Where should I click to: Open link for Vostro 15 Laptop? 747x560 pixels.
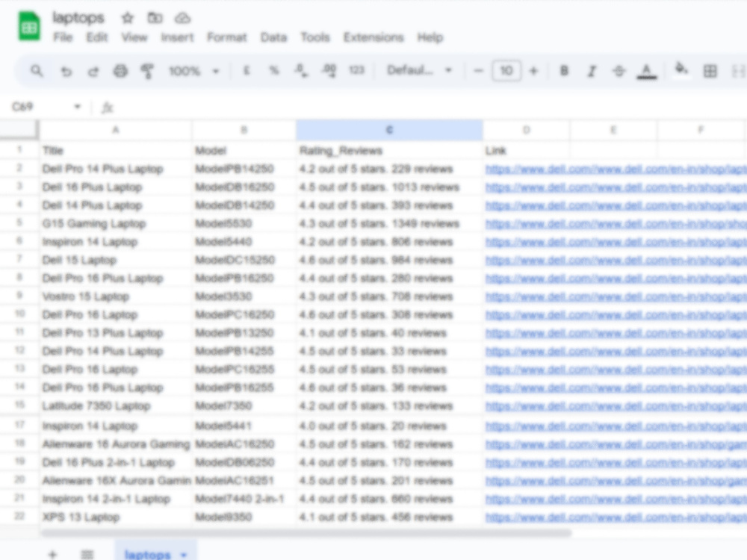(x=616, y=296)
